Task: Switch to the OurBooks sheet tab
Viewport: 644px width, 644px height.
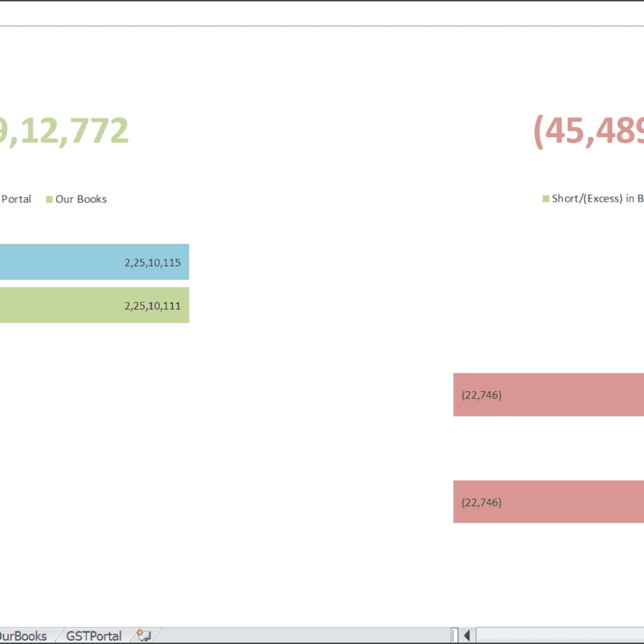Action: [22, 636]
